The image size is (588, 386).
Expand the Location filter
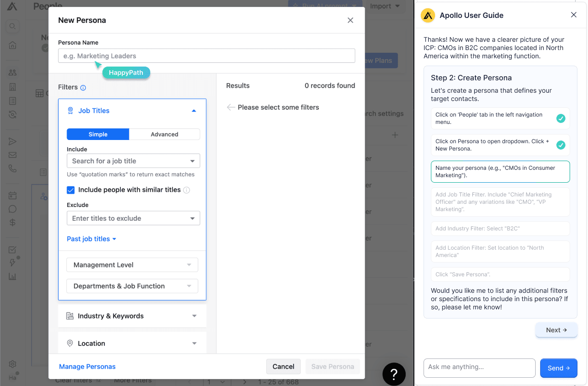132,343
